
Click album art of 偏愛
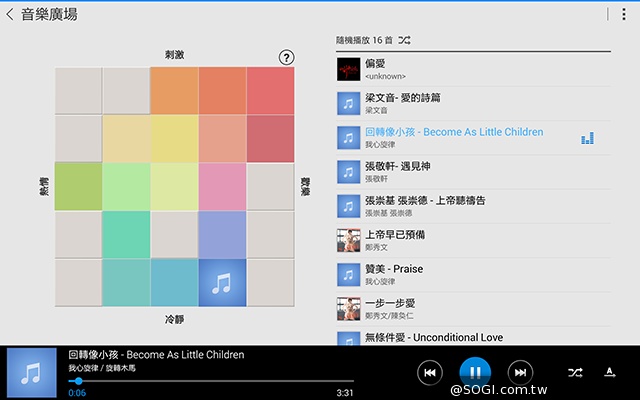tap(349, 69)
